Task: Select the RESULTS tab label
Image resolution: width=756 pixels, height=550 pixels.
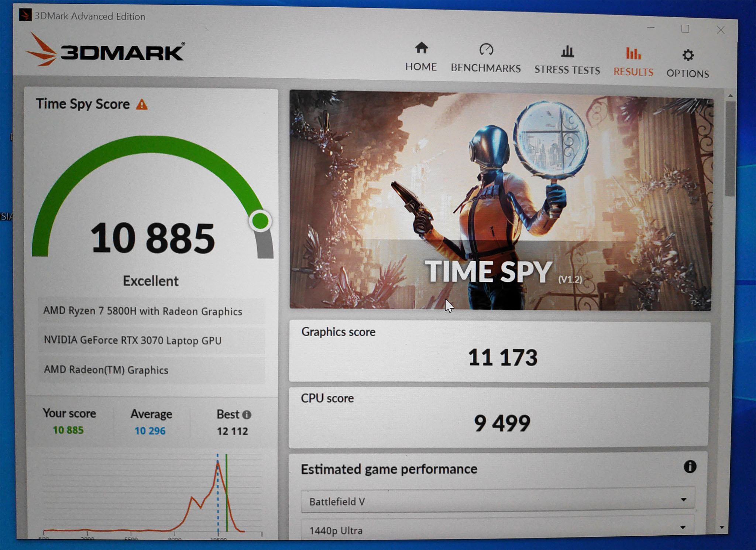Action: [633, 72]
